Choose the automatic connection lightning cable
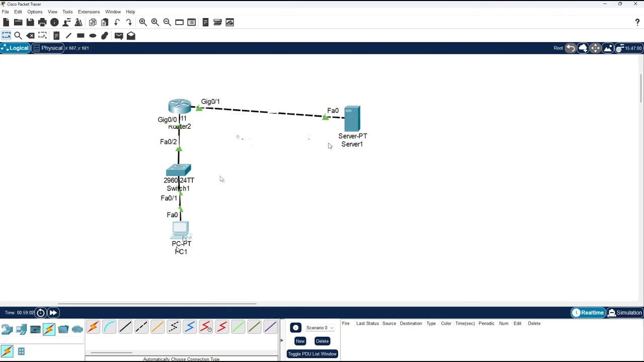This screenshot has height=362, width=644. pyautogui.click(x=93, y=327)
